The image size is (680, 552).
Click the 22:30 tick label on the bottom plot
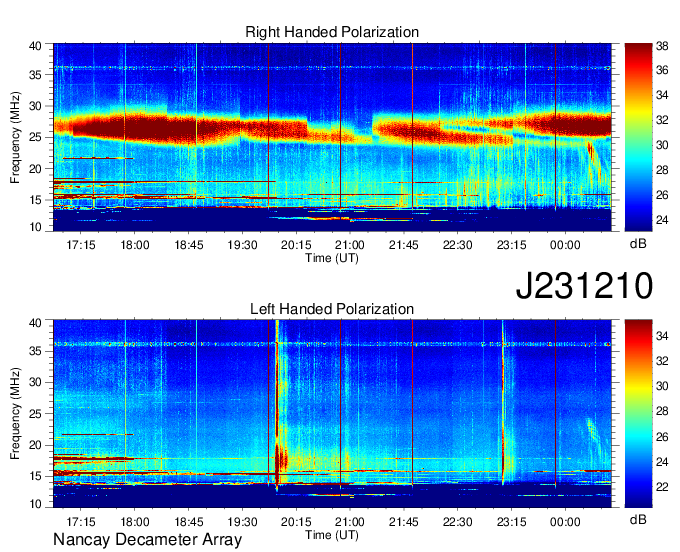point(458,521)
